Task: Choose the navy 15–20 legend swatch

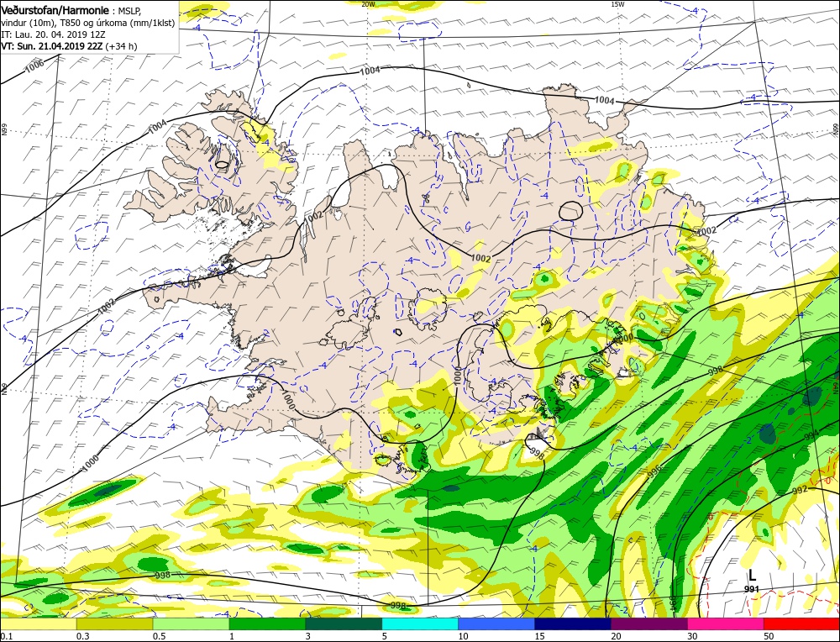Action: [x=573, y=624]
